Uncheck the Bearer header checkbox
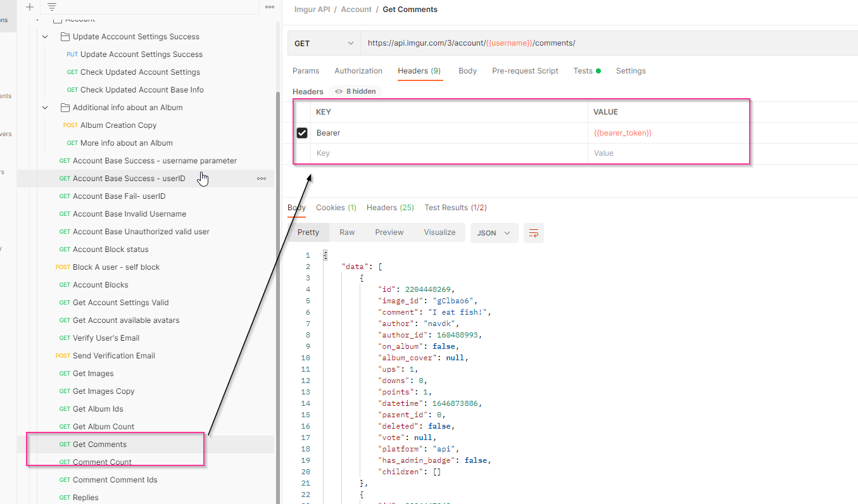The image size is (858, 504). click(x=302, y=133)
